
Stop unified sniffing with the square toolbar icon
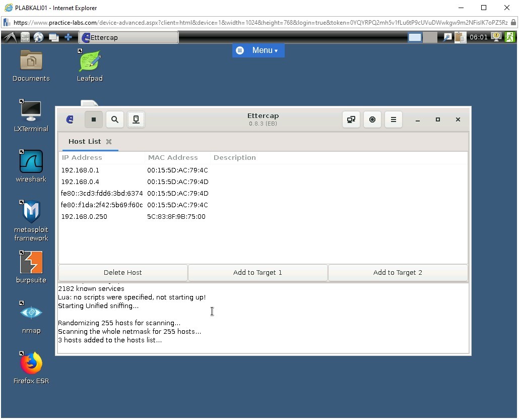[93, 119]
